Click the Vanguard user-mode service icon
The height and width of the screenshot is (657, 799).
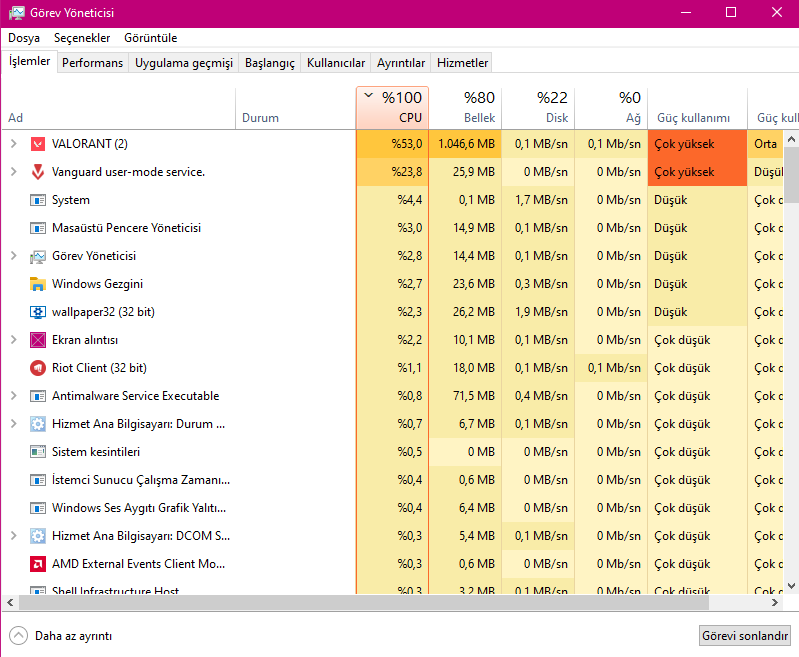tap(38, 172)
